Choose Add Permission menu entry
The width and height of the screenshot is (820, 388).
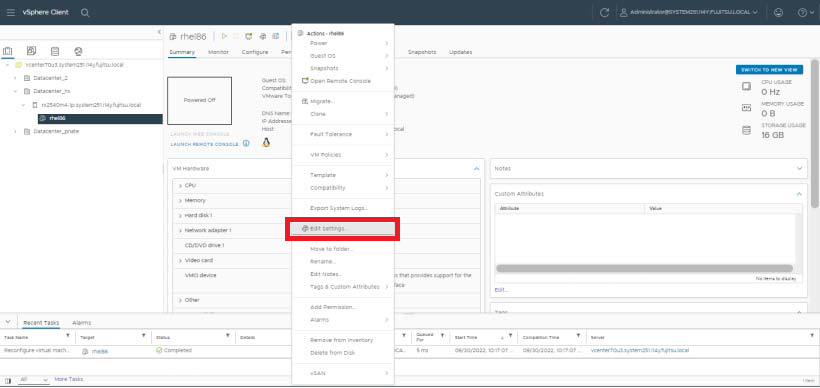point(343,307)
